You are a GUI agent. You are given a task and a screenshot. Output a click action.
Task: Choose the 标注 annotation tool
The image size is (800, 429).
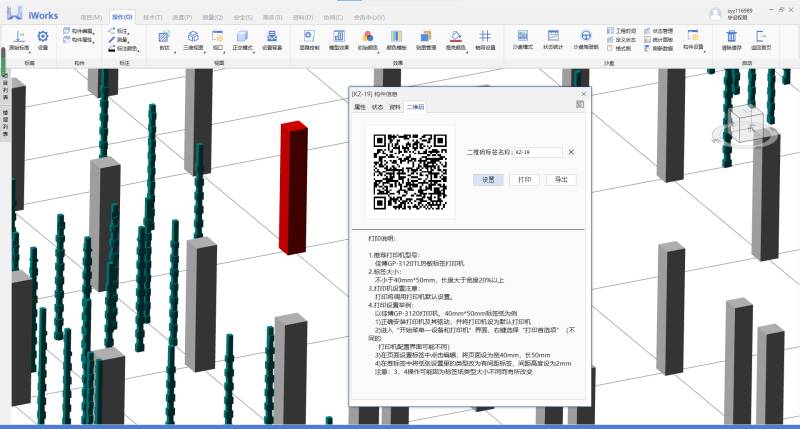[x=119, y=31]
